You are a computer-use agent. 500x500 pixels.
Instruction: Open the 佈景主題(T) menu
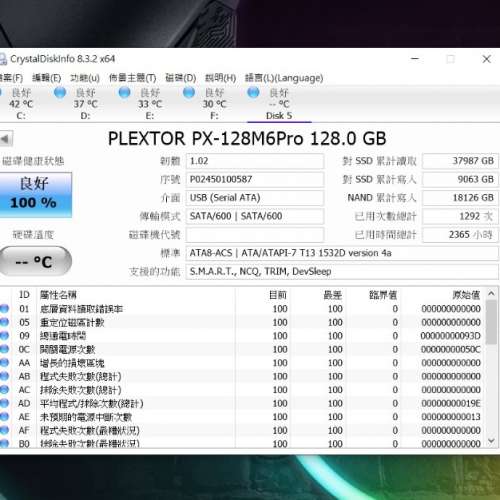pos(132,78)
